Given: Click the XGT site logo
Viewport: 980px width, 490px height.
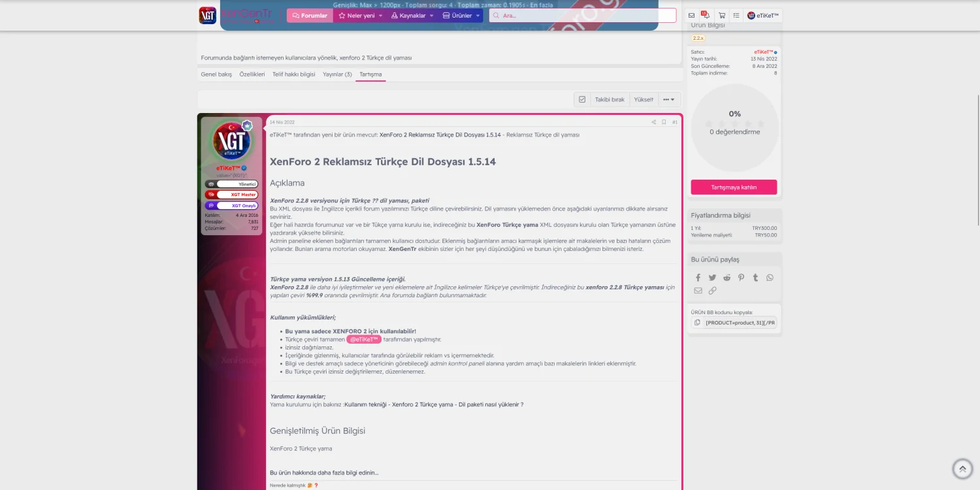Looking at the screenshot, I should [x=207, y=16].
